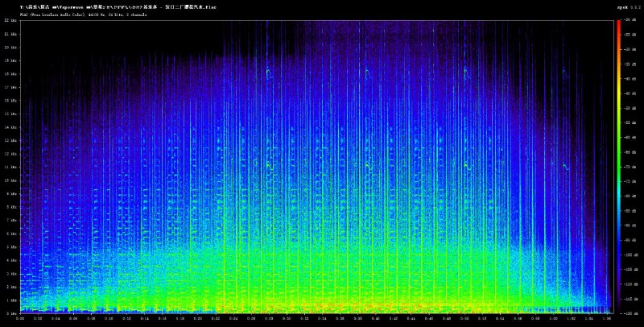The height and width of the screenshot is (327, 644).
Task: Click the first chirp arc near 18 kHz
Action: [x=268, y=72]
